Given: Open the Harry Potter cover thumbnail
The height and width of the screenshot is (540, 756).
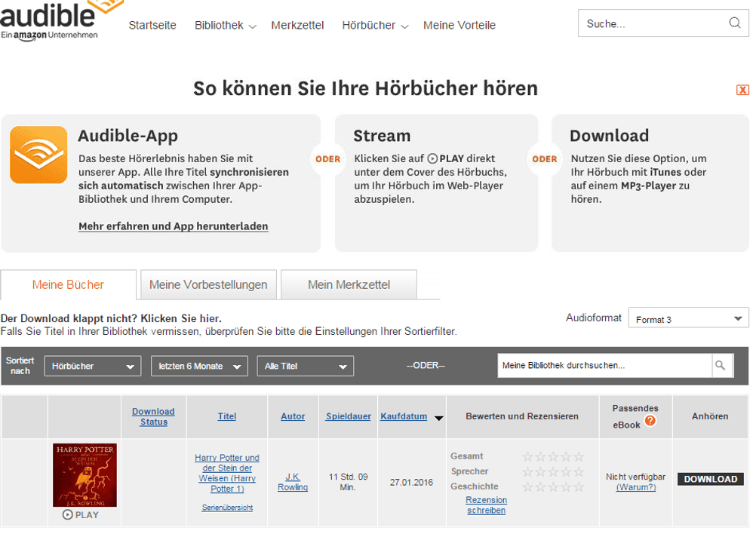Looking at the screenshot, I should pos(85,475).
